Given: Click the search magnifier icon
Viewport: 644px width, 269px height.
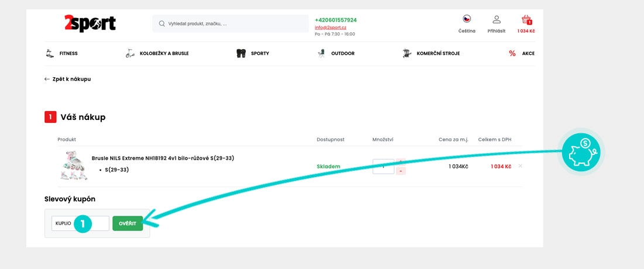Looking at the screenshot, I should pos(162,24).
